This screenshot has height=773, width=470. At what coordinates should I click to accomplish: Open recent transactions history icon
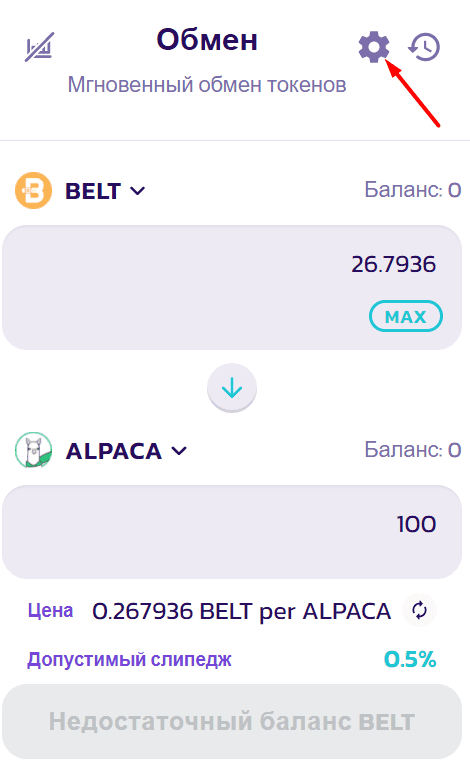coord(424,47)
